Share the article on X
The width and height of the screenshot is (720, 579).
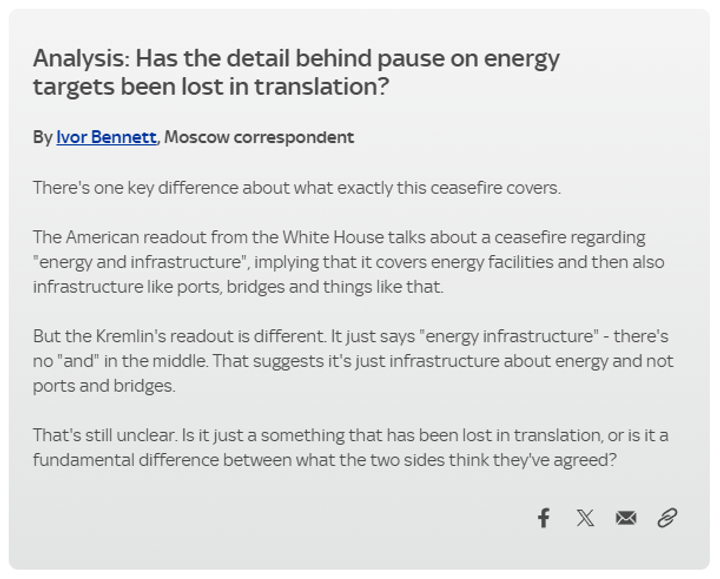tap(585, 517)
